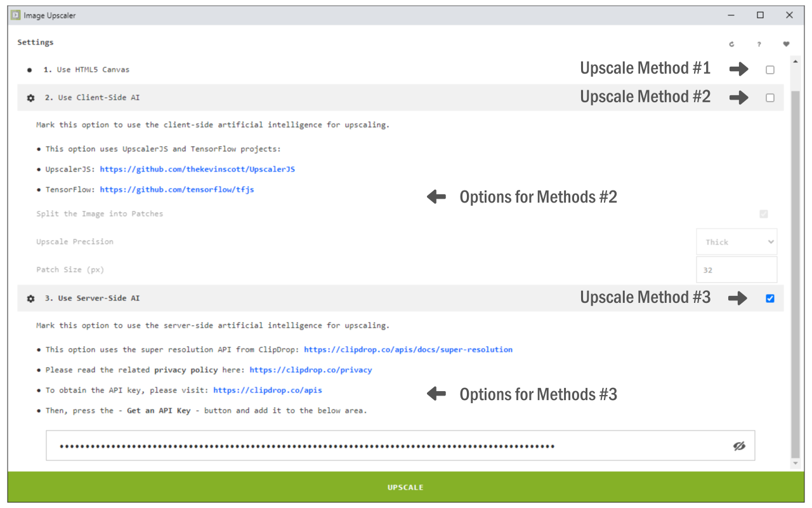Click the green UPSCALE button

(405, 487)
